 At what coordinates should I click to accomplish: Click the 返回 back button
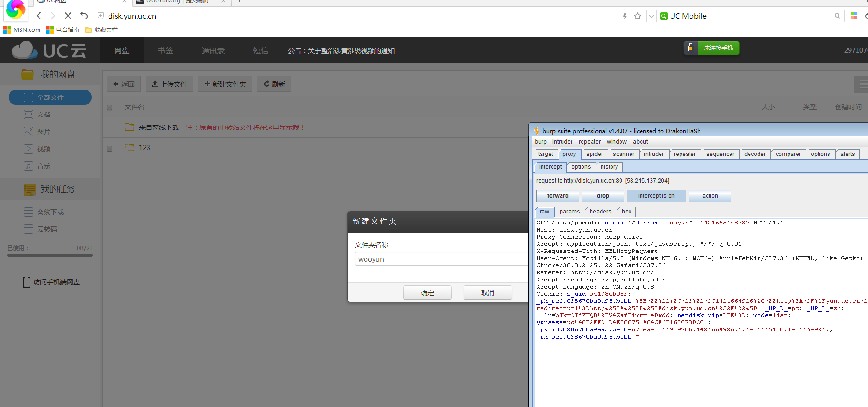click(124, 84)
